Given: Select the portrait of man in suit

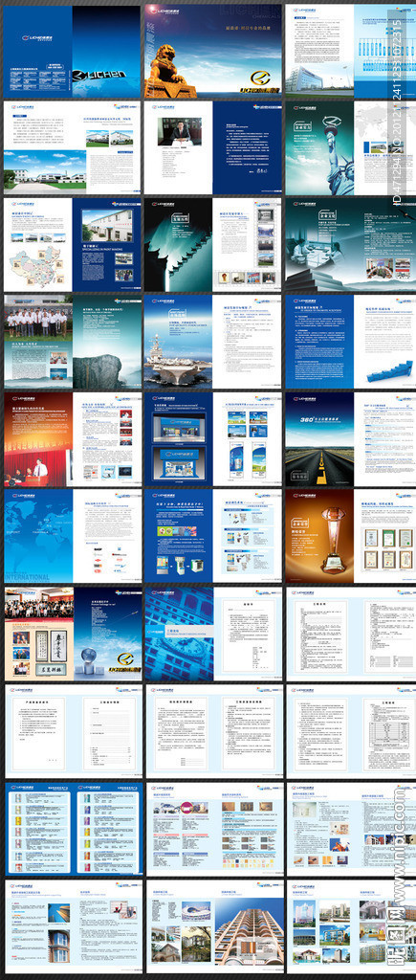Looking at the screenshot, I should [178, 132].
